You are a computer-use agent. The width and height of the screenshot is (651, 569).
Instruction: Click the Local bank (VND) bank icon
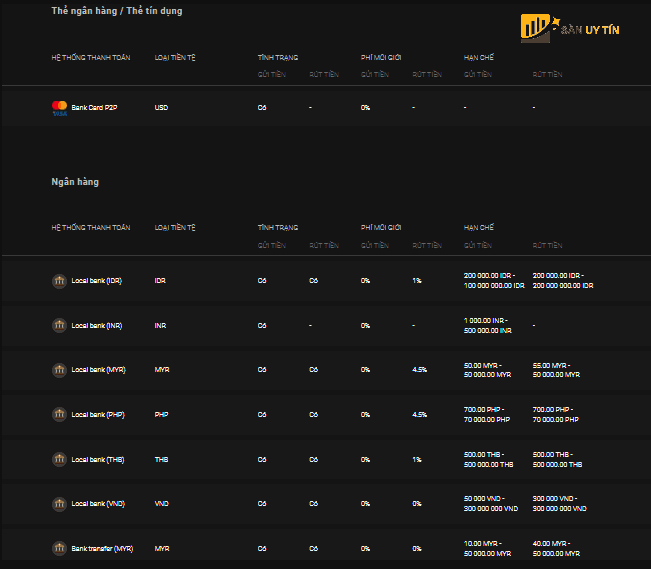pyautogui.click(x=59, y=504)
